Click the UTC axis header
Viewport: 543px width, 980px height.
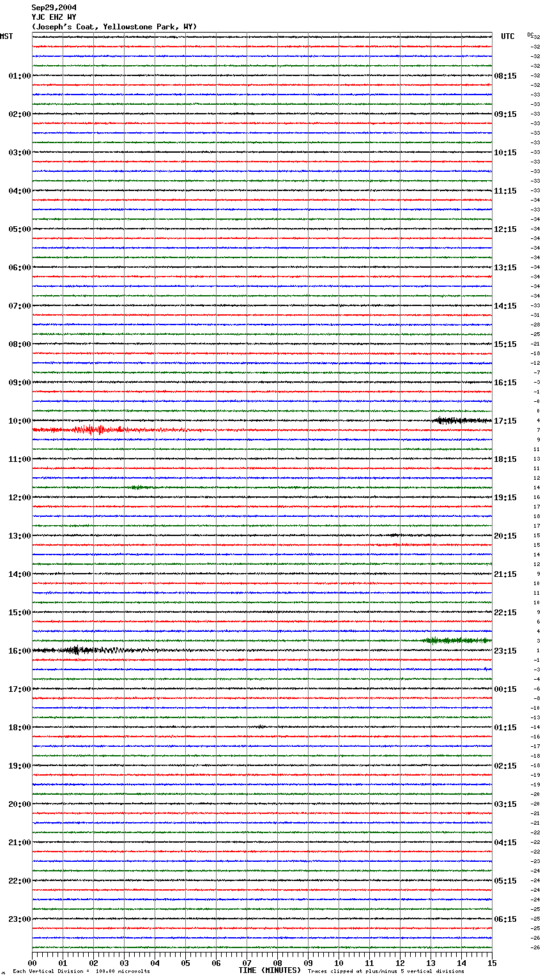508,36
